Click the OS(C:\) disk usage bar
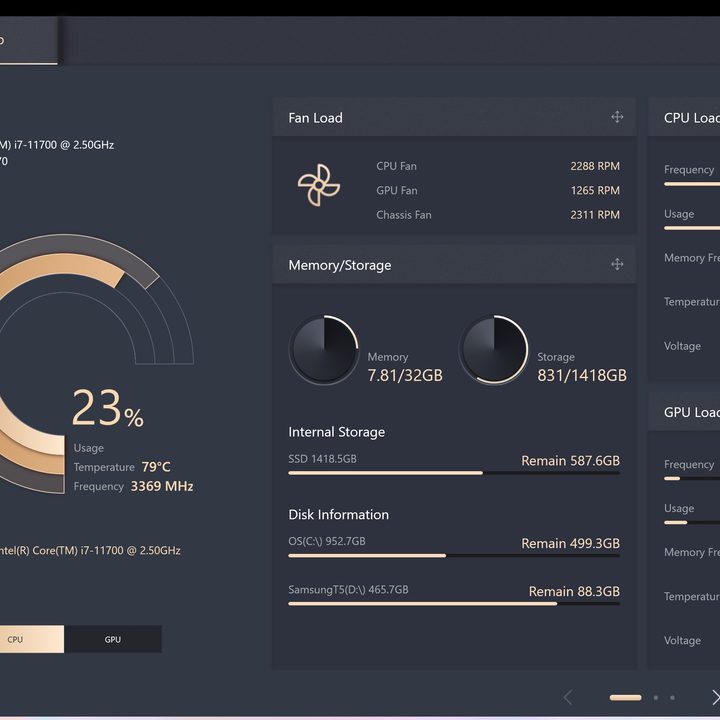 [x=454, y=555]
